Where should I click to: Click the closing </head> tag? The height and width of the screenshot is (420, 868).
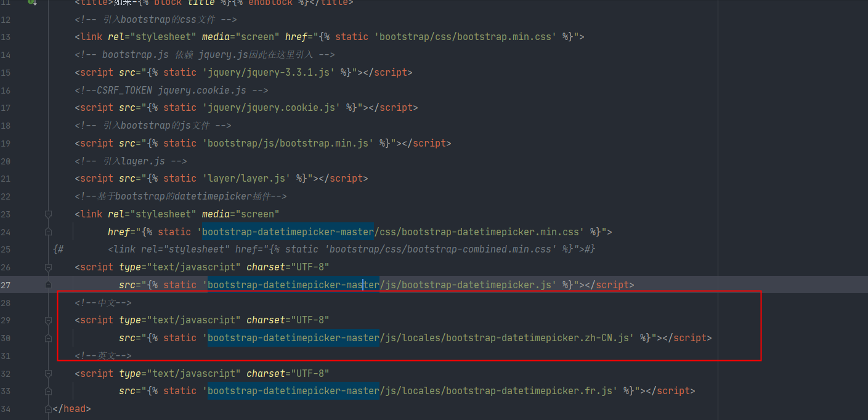tap(72, 409)
